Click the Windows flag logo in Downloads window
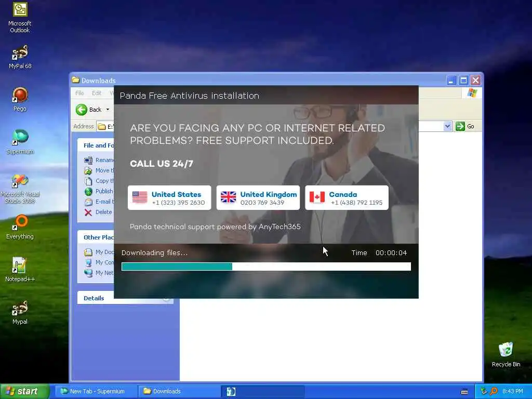 (472, 92)
